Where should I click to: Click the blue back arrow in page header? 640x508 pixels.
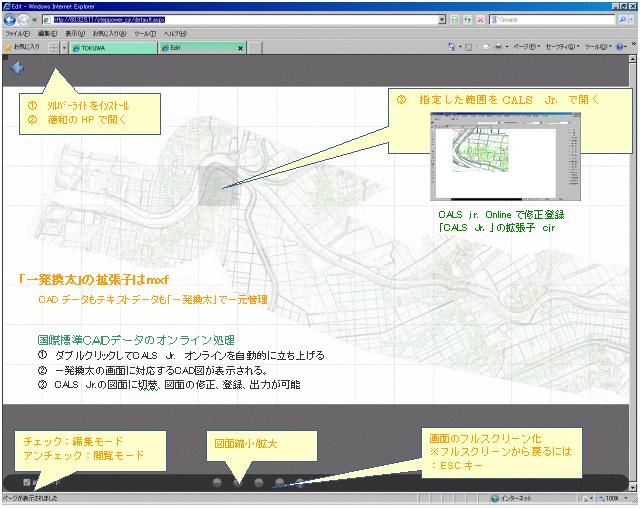point(17,68)
